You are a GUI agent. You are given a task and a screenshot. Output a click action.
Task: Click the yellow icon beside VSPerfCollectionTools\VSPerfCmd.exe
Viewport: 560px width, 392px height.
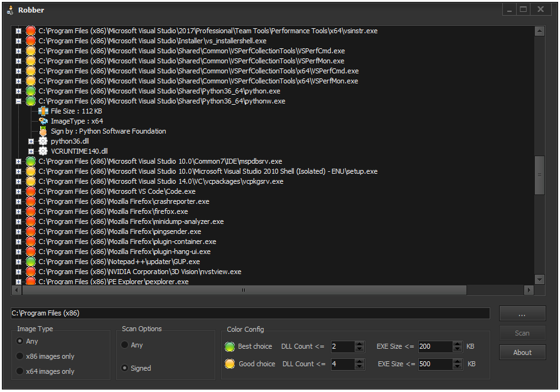click(31, 51)
